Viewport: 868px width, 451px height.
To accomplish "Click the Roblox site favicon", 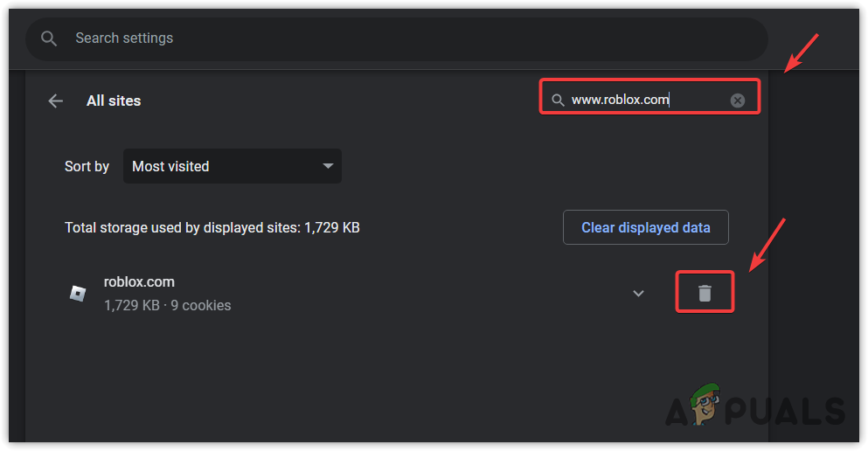I will click(x=78, y=293).
